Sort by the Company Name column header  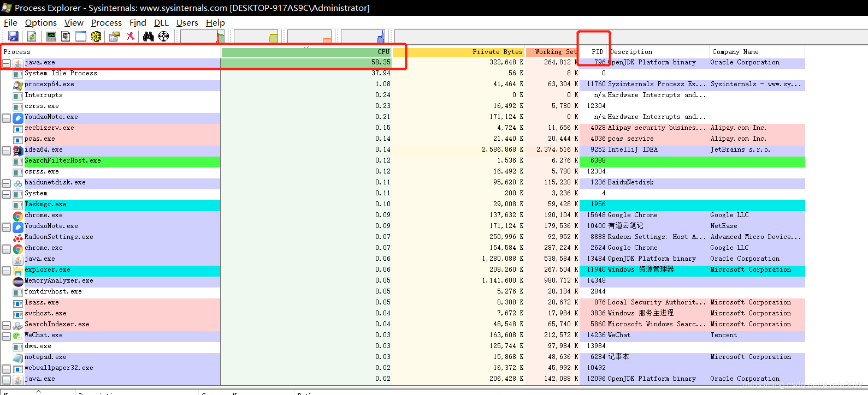(757, 52)
